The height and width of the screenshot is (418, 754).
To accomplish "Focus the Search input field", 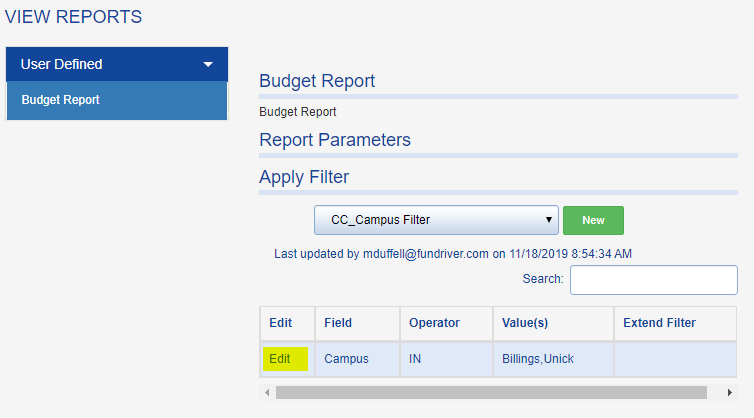I will tap(653, 279).
